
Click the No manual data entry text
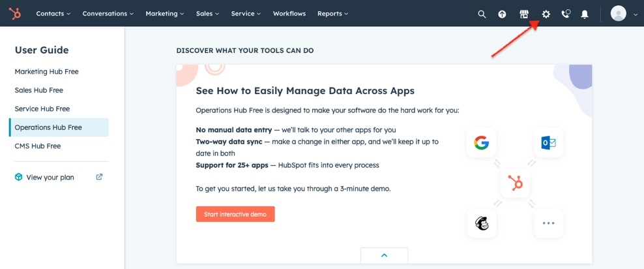click(234, 130)
